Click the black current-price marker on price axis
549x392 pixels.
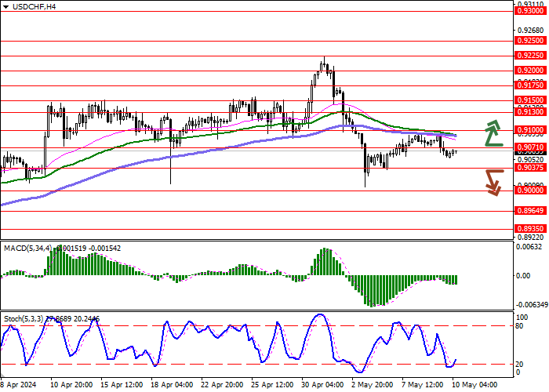pos(531,153)
